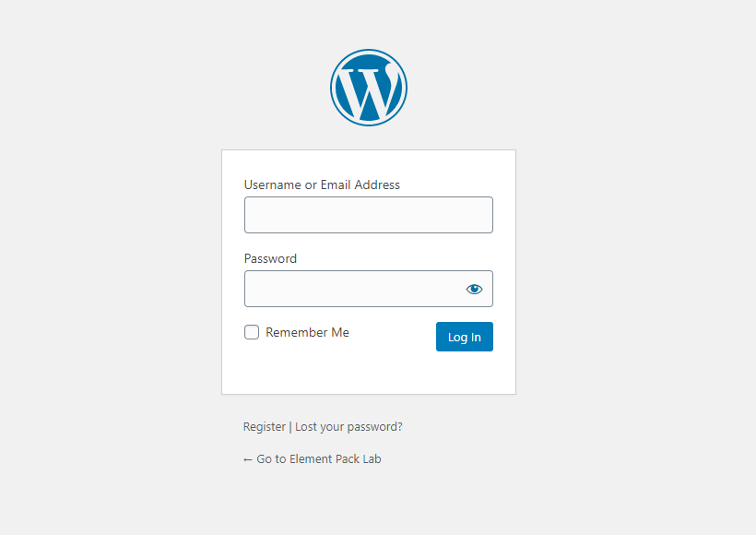Image resolution: width=756 pixels, height=535 pixels.
Task: Click the Username or Email Address label
Action: (x=322, y=184)
